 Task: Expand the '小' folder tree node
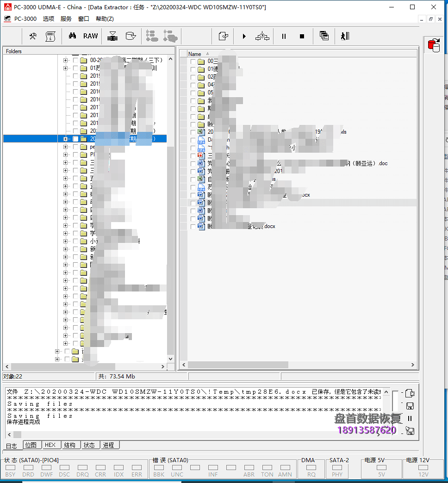point(65,241)
